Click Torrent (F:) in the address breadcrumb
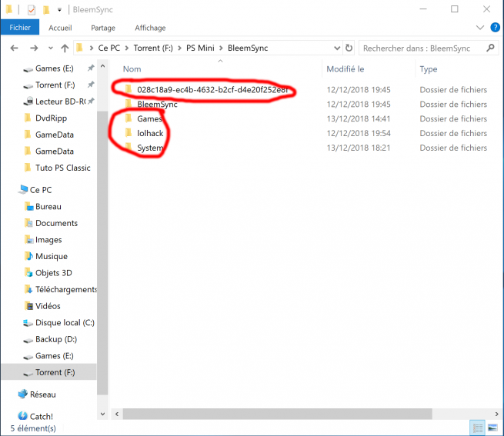 pos(153,48)
